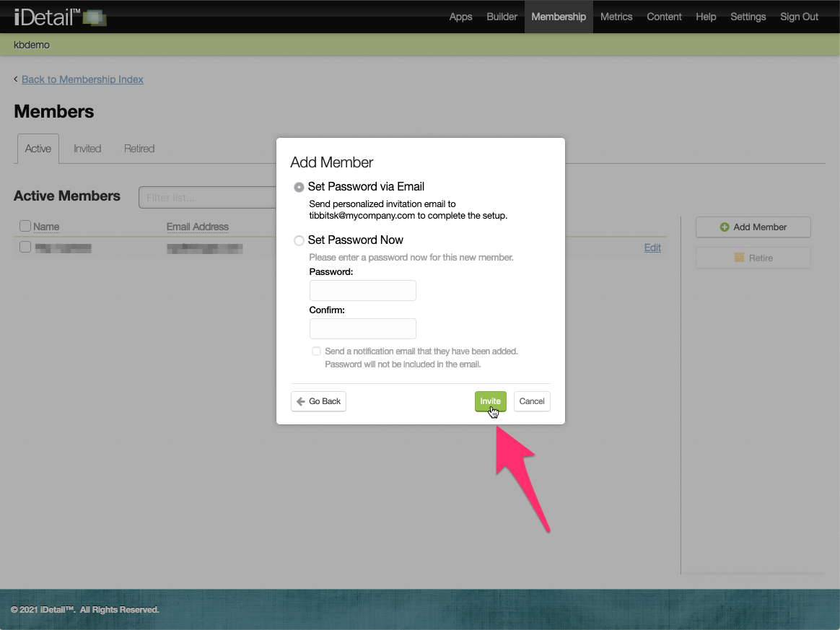Click the Go Back button
The image size is (840, 630).
coord(319,401)
